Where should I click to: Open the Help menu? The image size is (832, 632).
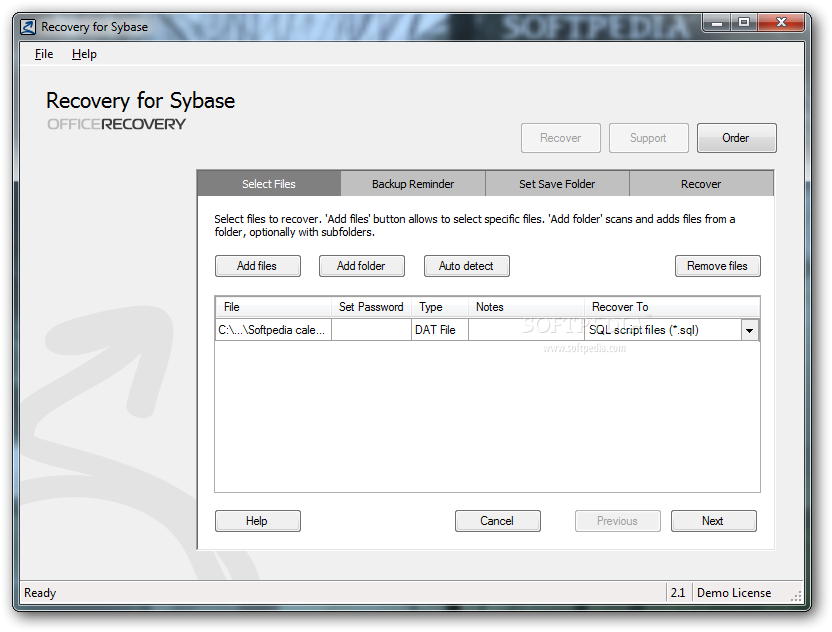[x=84, y=54]
